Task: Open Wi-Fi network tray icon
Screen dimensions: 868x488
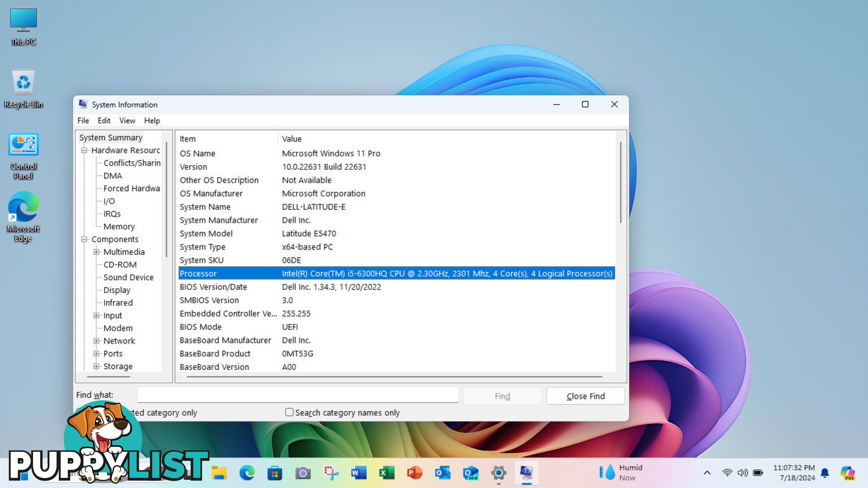Action: pyautogui.click(x=727, y=473)
